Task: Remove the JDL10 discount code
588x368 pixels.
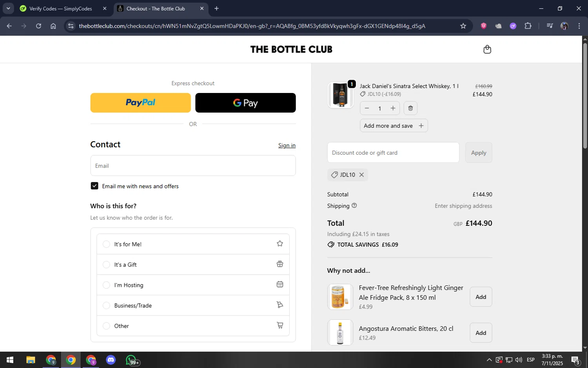Action: click(x=361, y=175)
